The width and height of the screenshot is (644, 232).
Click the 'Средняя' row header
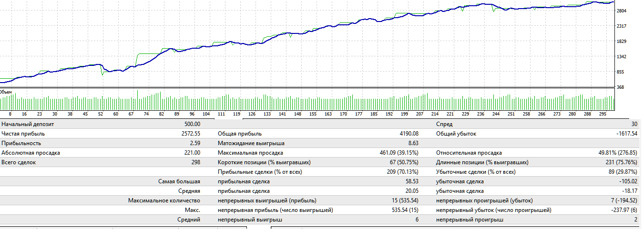tap(189, 191)
